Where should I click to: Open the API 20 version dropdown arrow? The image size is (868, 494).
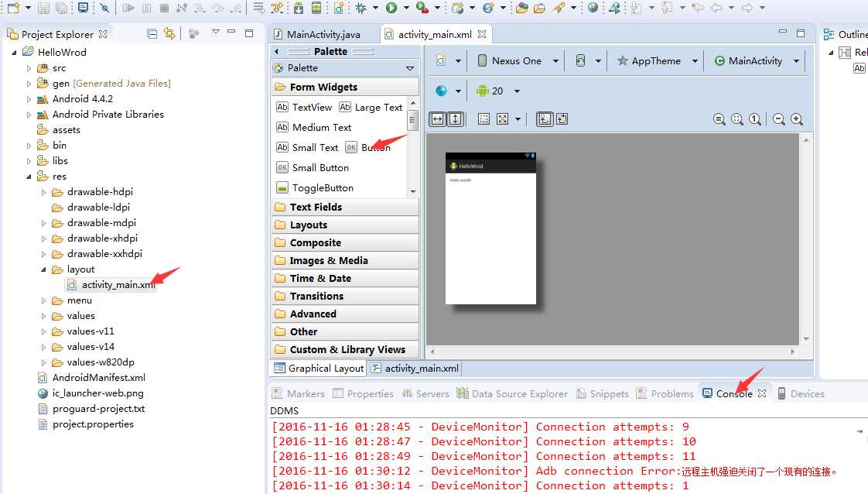point(517,91)
